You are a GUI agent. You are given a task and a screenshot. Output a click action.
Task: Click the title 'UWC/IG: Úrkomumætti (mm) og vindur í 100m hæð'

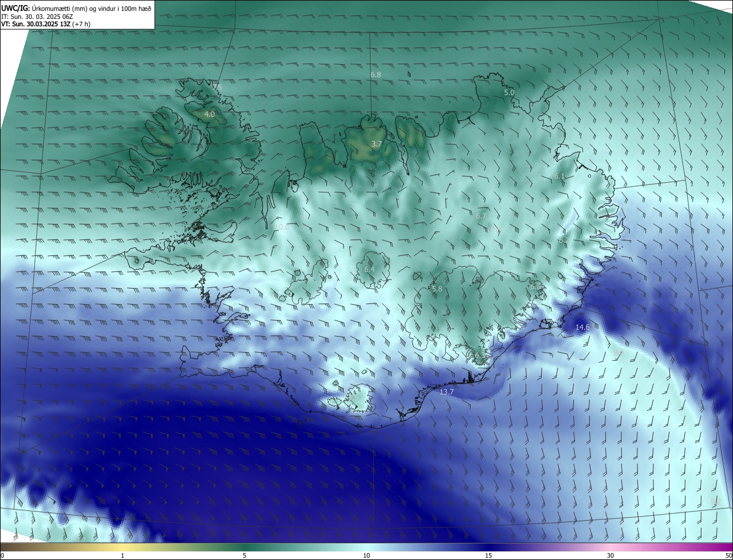coord(76,8)
